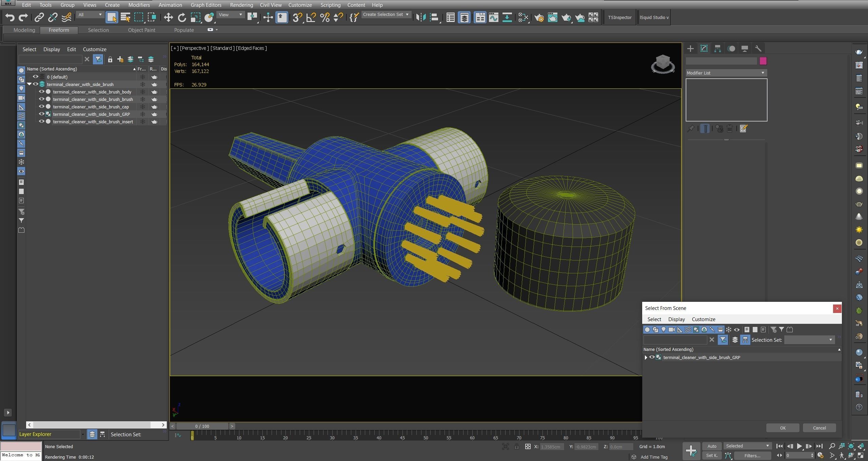Open Create Selection Set dropdown

386,15
